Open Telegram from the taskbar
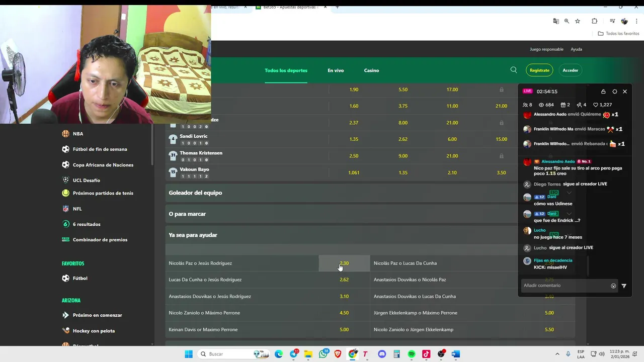This screenshot has width=644, height=362. (294, 354)
